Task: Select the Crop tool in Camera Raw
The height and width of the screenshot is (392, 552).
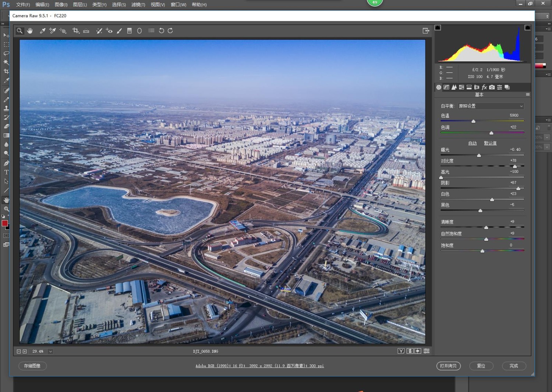Action: click(x=76, y=31)
